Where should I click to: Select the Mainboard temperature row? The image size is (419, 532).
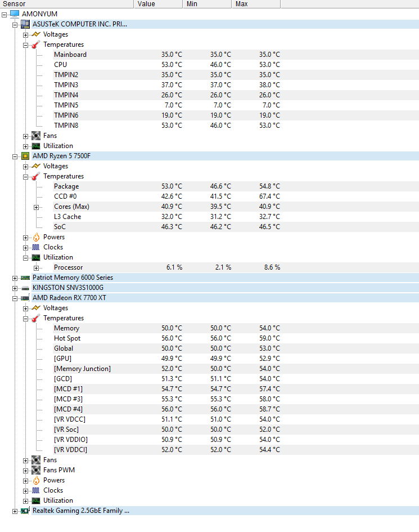(x=236, y=55)
